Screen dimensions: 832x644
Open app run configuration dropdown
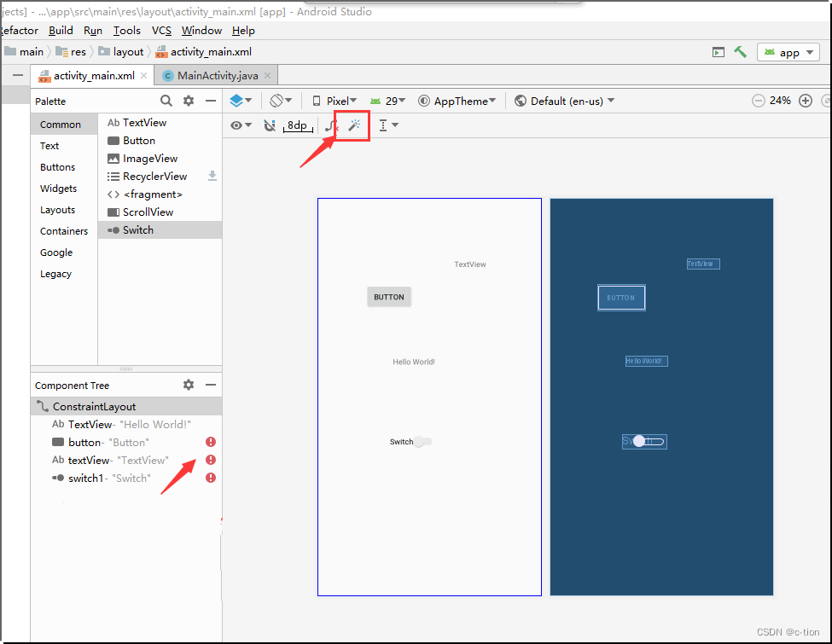pyautogui.click(x=788, y=53)
